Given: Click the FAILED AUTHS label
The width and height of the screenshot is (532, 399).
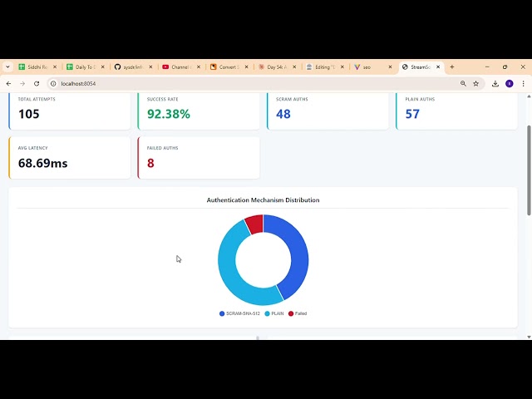Looking at the screenshot, I should pyautogui.click(x=163, y=148).
